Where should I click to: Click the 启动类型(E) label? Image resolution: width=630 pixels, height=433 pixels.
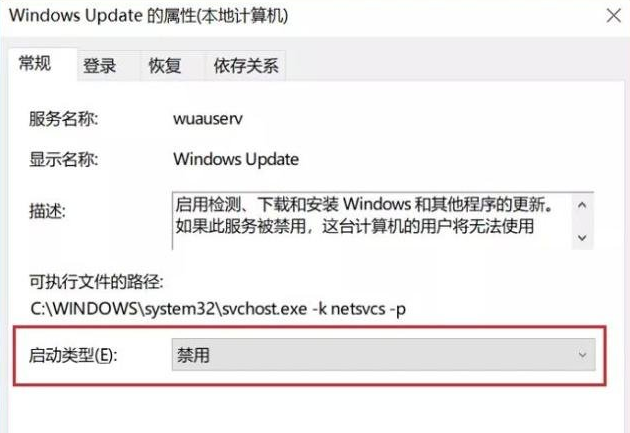(x=73, y=355)
